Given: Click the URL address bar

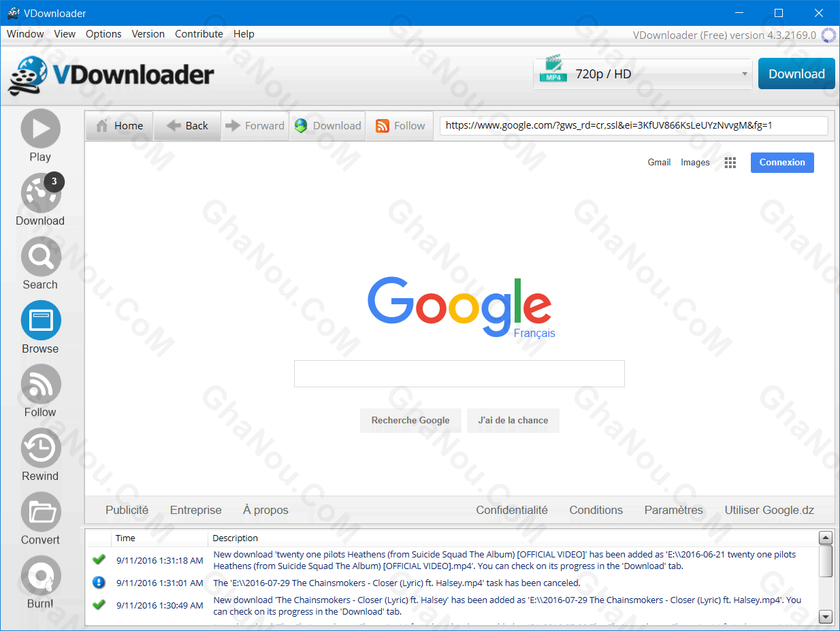Looking at the screenshot, I should pyautogui.click(x=634, y=126).
